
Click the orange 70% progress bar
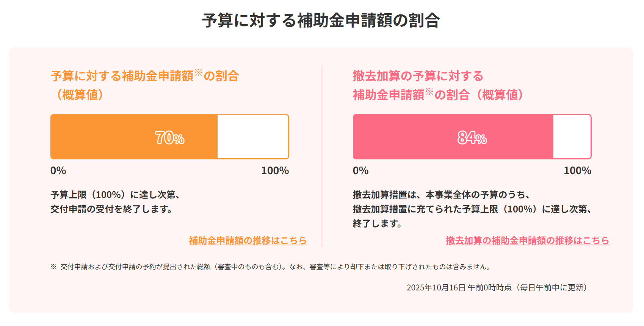point(133,137)
